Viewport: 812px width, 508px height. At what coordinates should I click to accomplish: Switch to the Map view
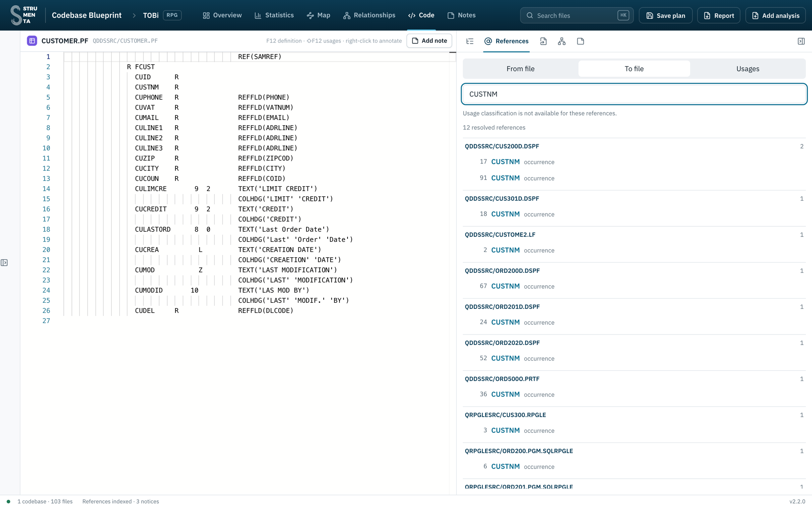click(318, 15)
